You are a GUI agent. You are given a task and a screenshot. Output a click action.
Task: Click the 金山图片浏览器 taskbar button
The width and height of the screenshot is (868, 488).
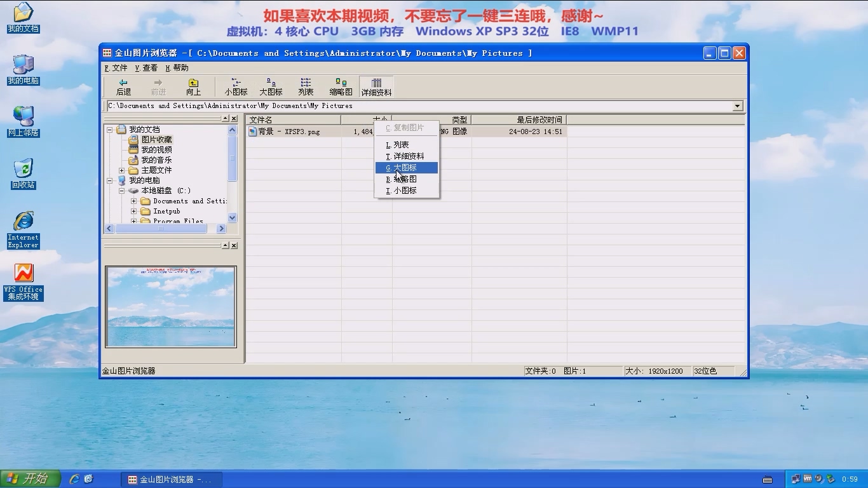170,479
